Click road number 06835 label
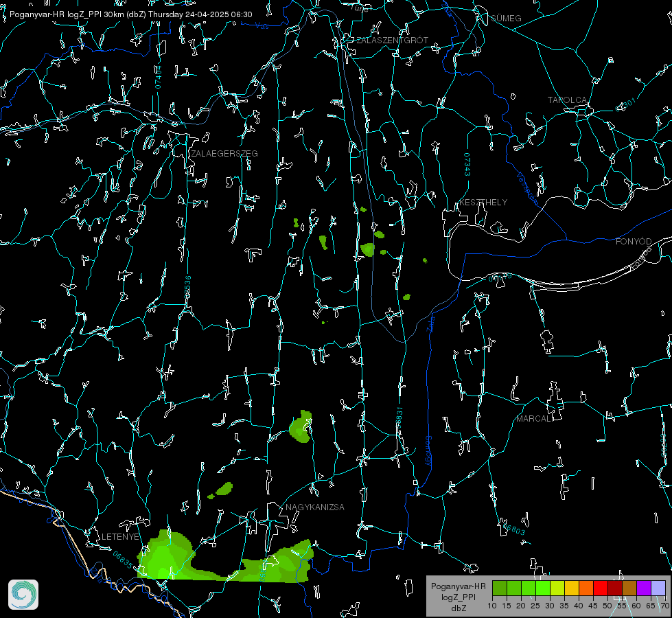 [x=123, y=560]
